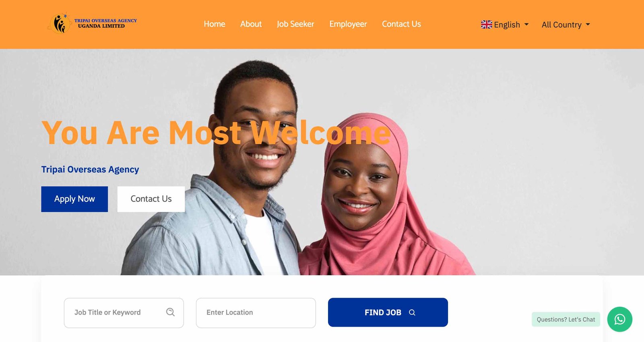
Task: Focus the Job Title or Keyword field
Action: click(124, 313)
